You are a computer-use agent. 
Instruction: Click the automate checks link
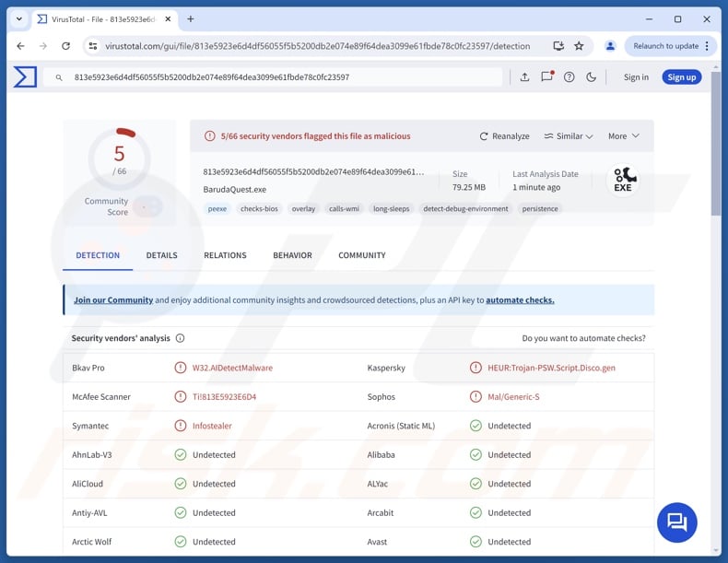click(x=520, y=300)
